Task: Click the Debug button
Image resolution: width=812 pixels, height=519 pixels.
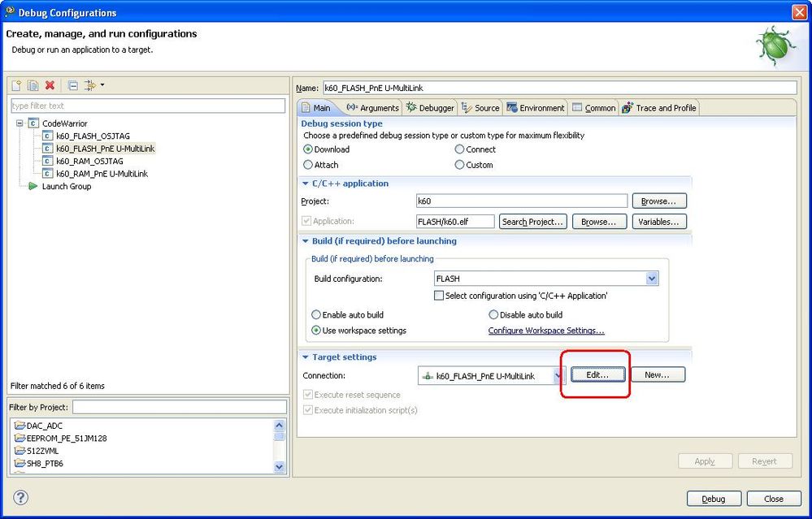Action: 714,499
